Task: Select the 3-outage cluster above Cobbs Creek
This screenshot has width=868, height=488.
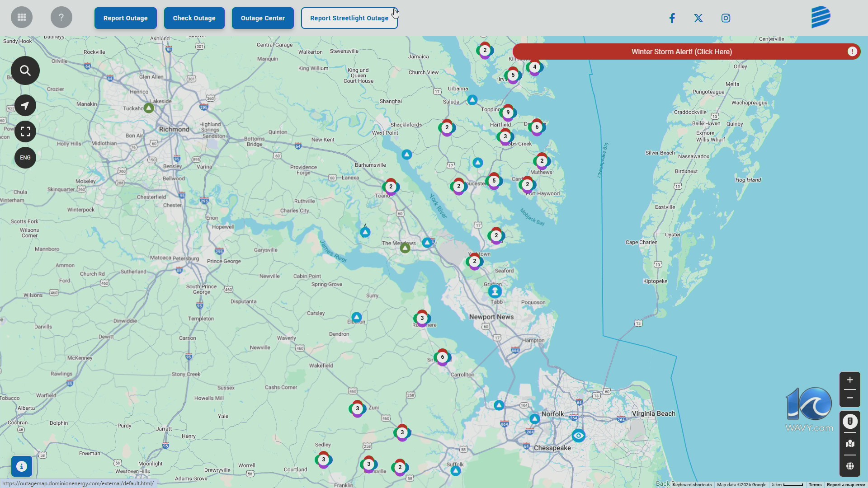Action: [x=505, y=136]
